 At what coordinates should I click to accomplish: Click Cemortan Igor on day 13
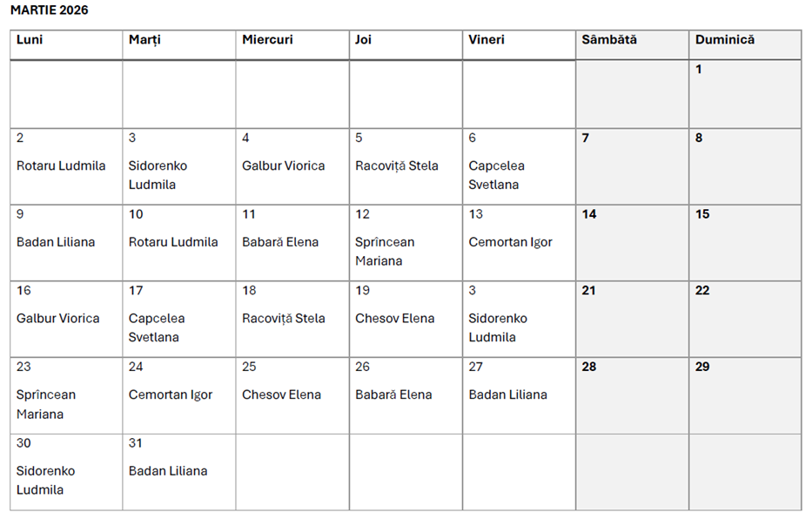[x=510, y=242]
